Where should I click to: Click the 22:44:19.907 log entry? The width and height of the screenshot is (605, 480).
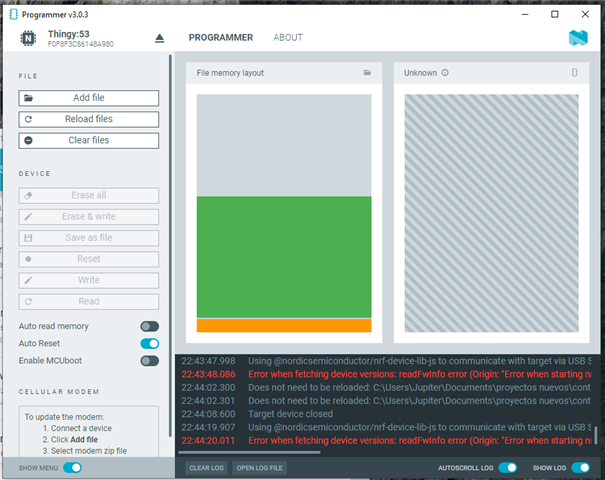coord(386,427)
